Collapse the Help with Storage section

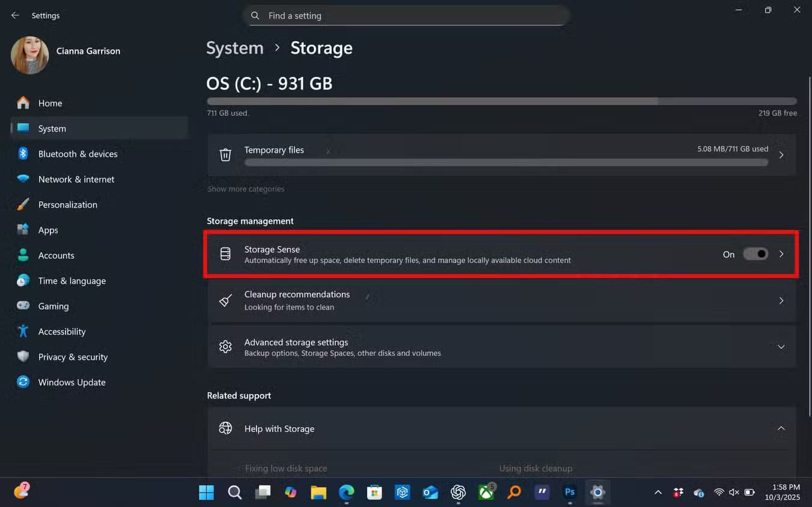pyautogui.click(x=781, y=428)
